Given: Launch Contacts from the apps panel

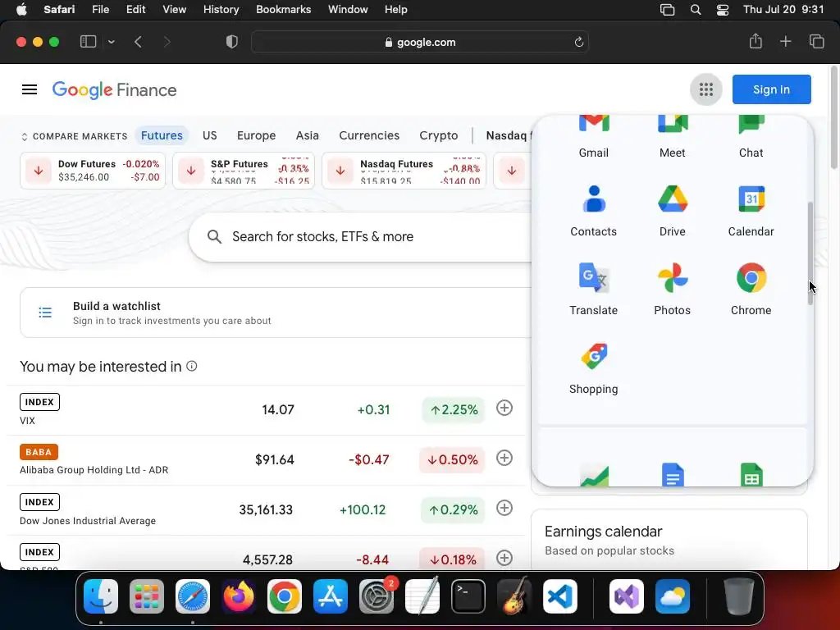Looking at the screenshot, I should click(594, 211).
